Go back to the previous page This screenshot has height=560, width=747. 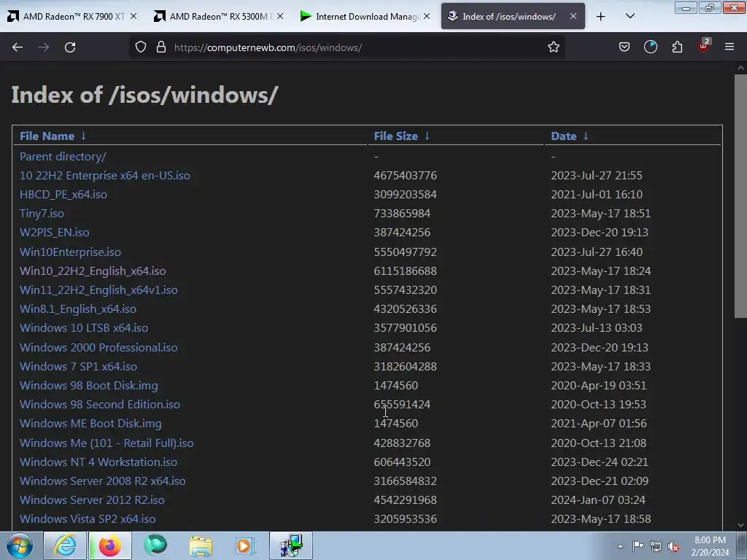(x=18, y=47)
